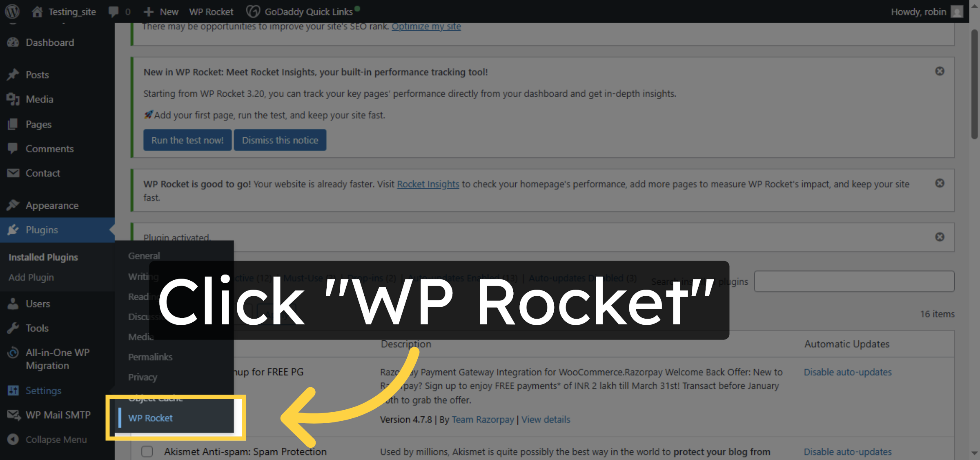
Task: Open Permalinks from the Settings submenu
Action: click(x=150, y=357)
